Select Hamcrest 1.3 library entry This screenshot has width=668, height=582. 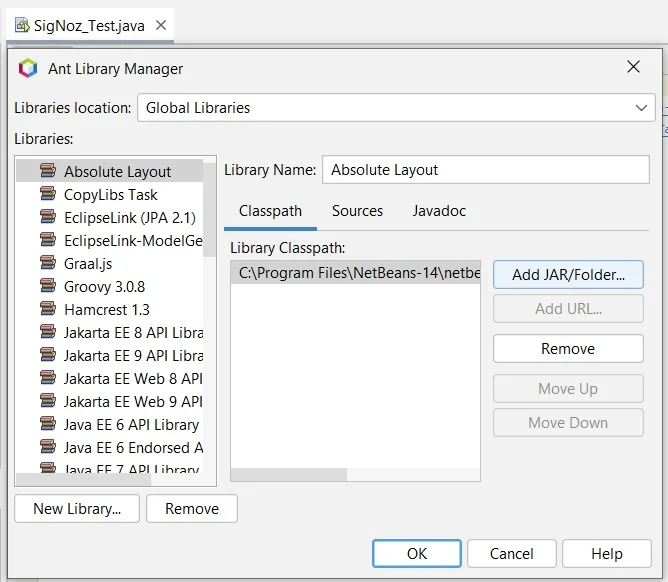click(109, 309)
